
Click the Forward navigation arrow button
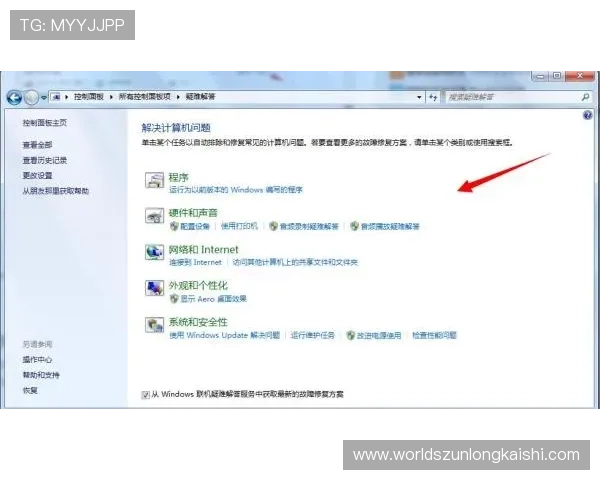pyautogui.click(x=31, y=98)
